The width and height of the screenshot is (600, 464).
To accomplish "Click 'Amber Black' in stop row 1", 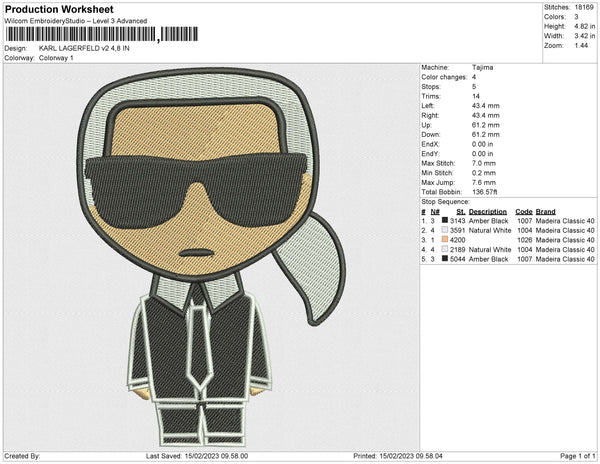I will click(x=488, y=221).
